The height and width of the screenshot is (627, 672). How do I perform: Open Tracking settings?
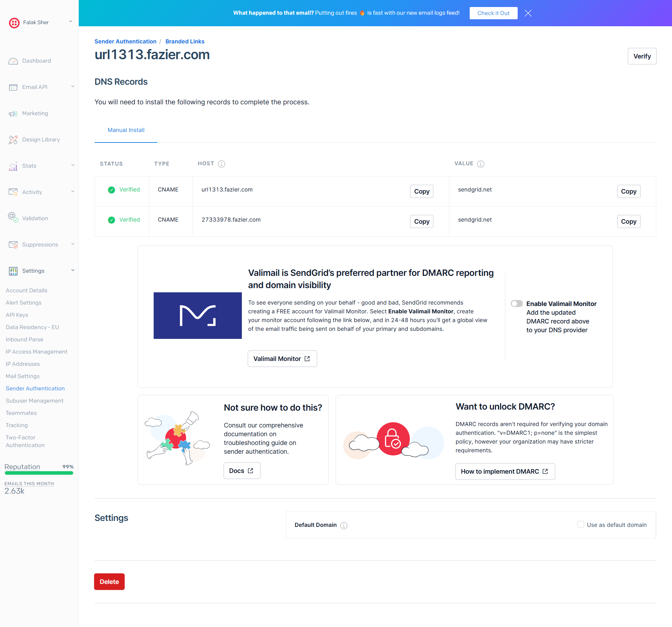[x=17, y=425]
